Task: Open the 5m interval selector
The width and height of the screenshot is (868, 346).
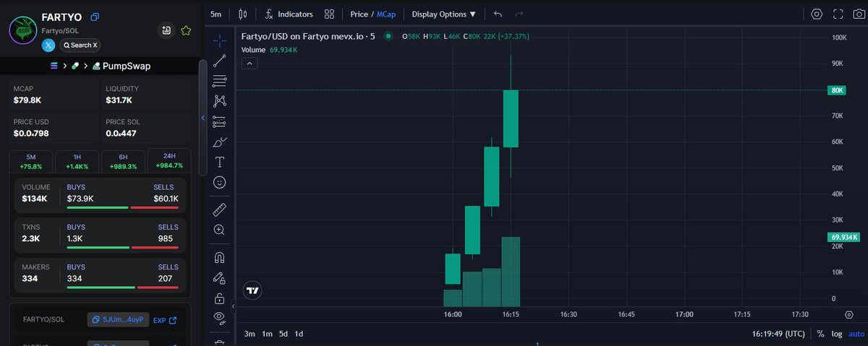Action: pyautogui.click(x=216, y=14)
